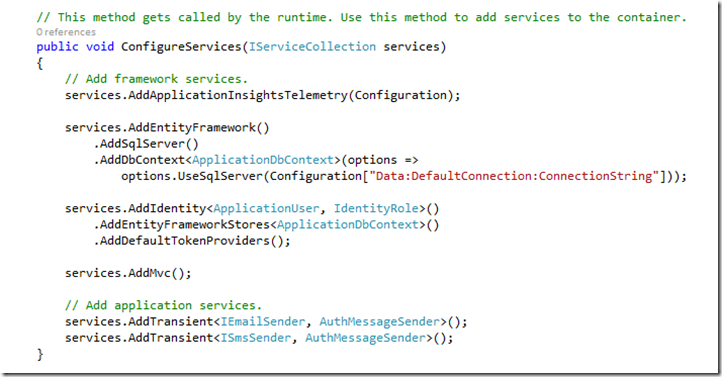Screen dimensions: 722x377
Task: Click the AddEntityFrameworkStores method
Action: click(x=185, y=225)
